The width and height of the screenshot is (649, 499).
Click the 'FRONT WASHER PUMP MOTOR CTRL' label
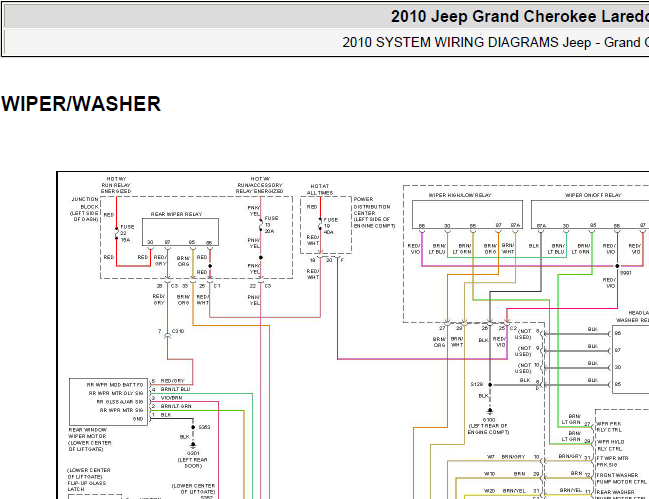(x=621, y=478)
